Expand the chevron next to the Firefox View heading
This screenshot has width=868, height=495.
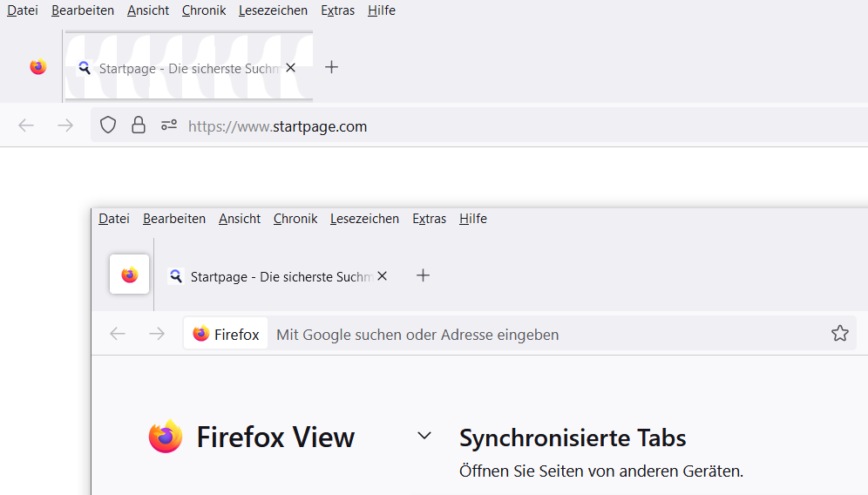(x=424, y=435)
